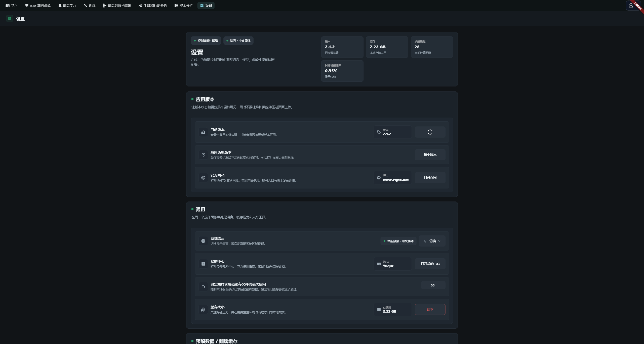Click the storage icon beside 已使用 2.22 GB
Screen dimensions: 644x344
tap(379, 310)
